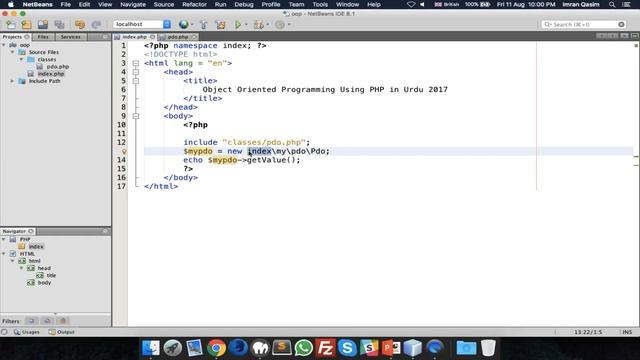Switch to the Services tab
The image size is (640, 360).
(x=71, y=37)
